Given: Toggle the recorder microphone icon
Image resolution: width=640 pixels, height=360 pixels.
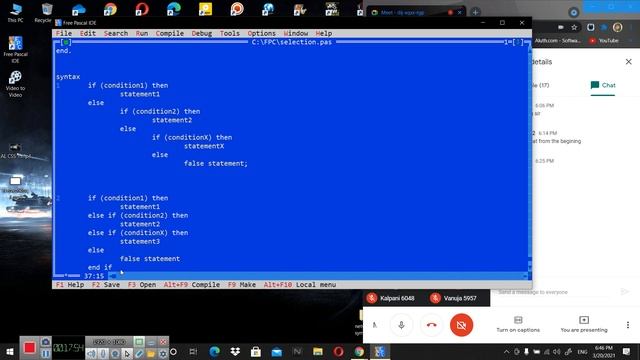Looking at the screenshot, I should click(x=103, y=353).
